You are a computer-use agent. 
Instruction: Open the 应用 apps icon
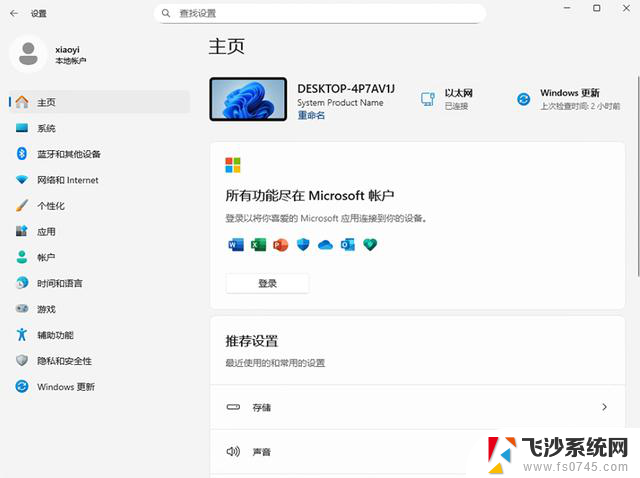point(22,231)
